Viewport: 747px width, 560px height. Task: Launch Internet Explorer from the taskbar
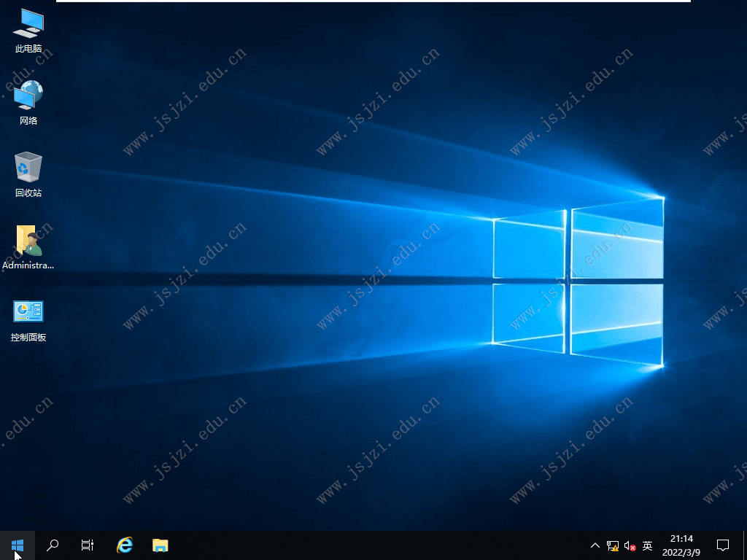(125, 545)
